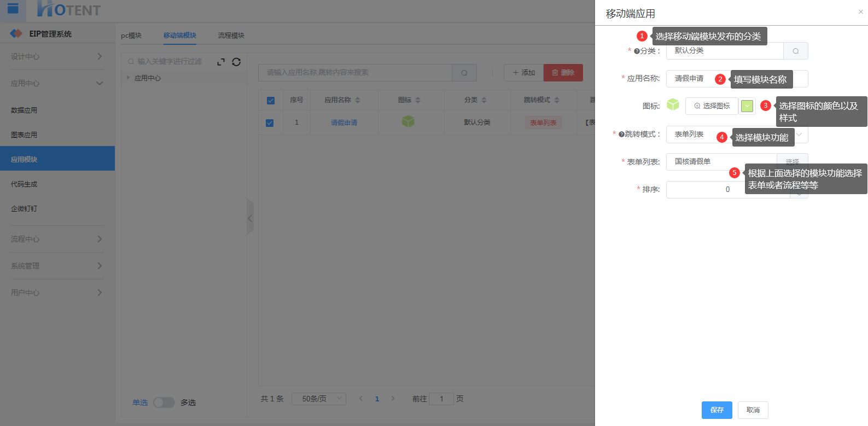Expand the 用户中心 sidebar menu
The image size is (868, 426).
[x=57, y=293]
